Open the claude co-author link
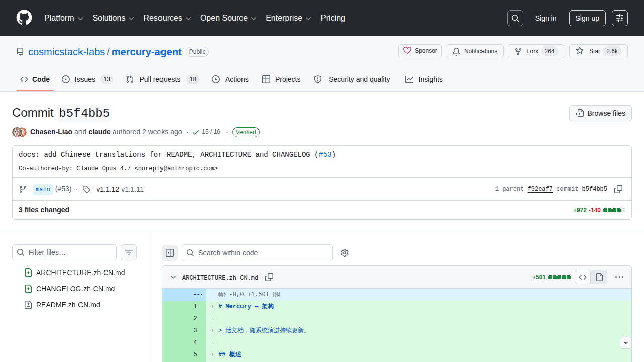This screenshot has width=644, height=362. [99, 132]
